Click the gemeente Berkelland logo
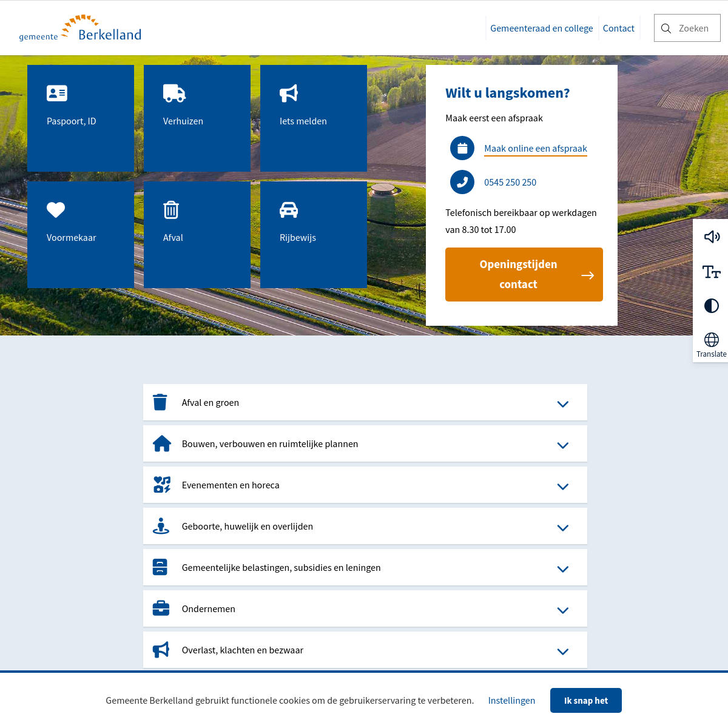This screenshot has width=728, height=728. click(x=80, y=28)
